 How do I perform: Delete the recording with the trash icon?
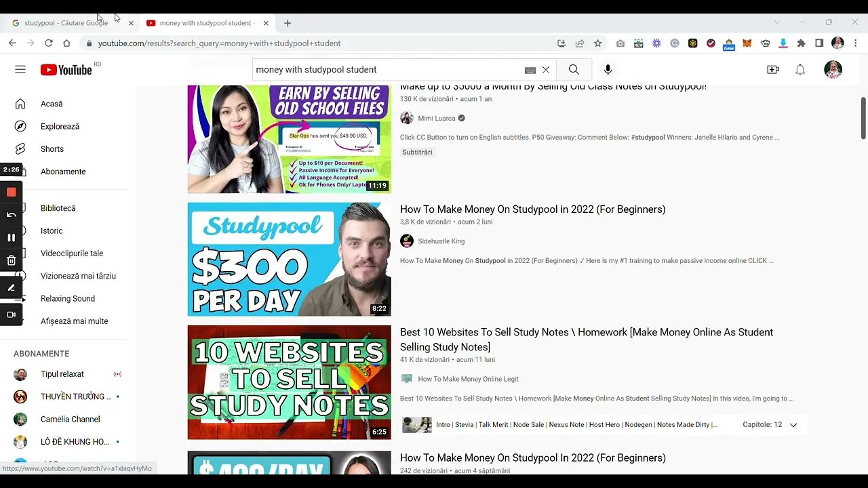point(12,260)
